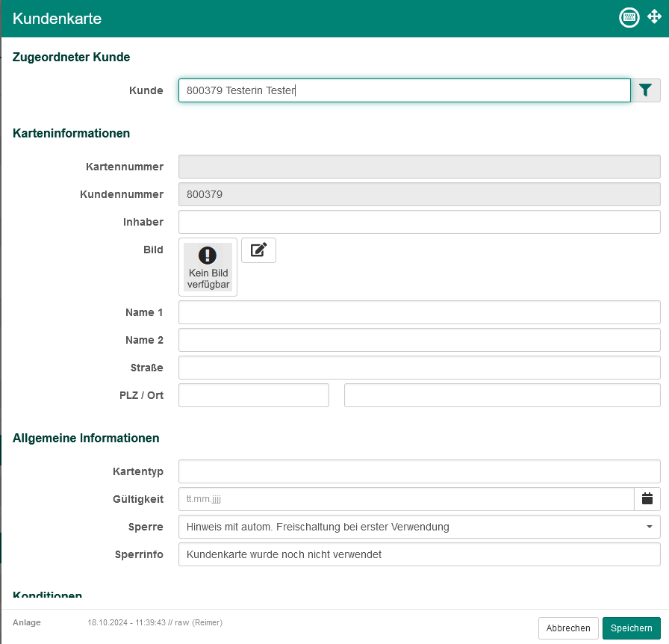Click the move dialog arrows icon
Viewport: 669px width, 644px height.
click(x=654, y=17)
